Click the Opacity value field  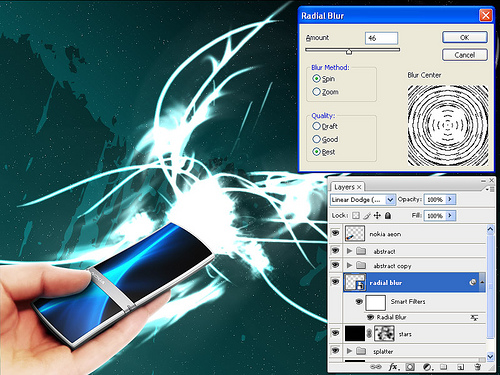point(435,199)
